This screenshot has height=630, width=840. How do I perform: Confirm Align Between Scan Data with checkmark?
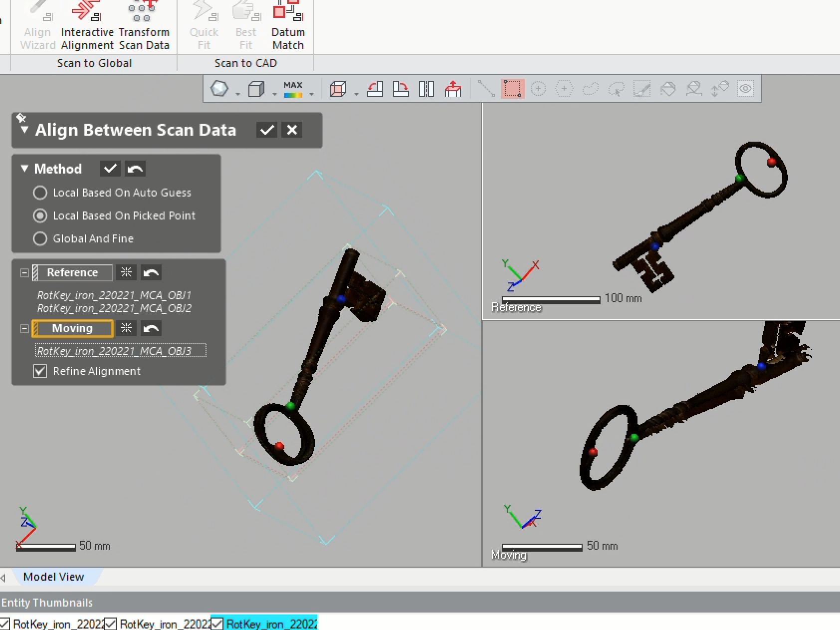tap(267, 130)
